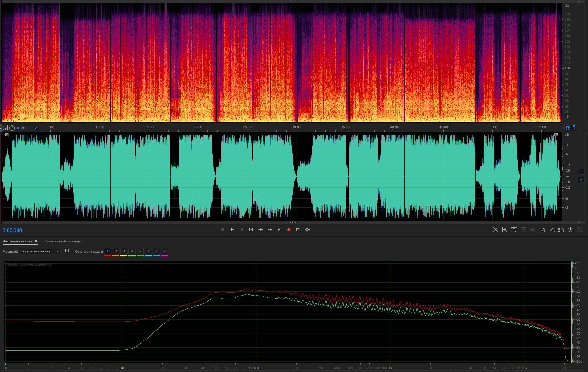Screen dimensions: 588x372
Task: Click hold frame button 1
Action: click(107, 251)
